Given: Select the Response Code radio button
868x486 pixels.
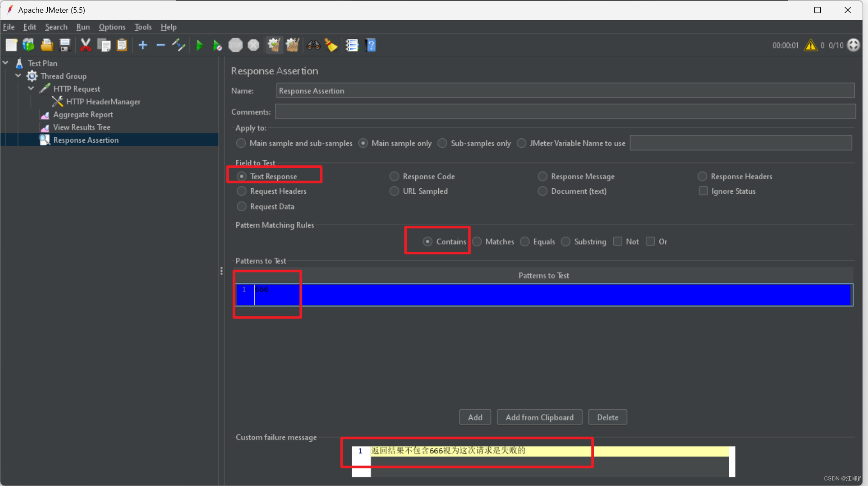Looking at the screenshot, I should (x=394, y=176).
